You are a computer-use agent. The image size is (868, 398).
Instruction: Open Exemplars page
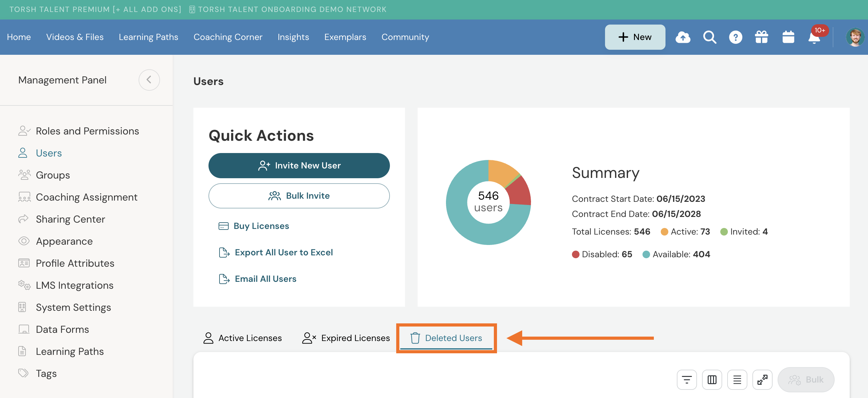pyautogui.click(x=345, y=37)
